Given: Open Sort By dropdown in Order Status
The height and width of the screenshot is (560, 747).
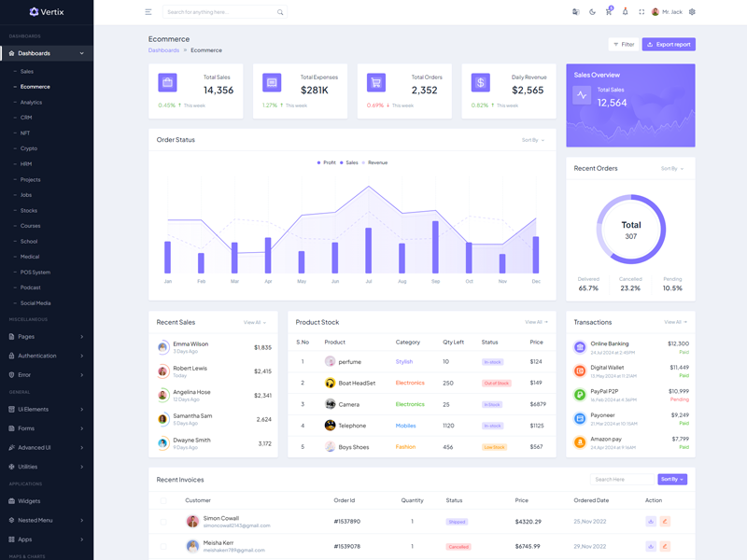Looking at the screenshot, I should click(532, 140).
